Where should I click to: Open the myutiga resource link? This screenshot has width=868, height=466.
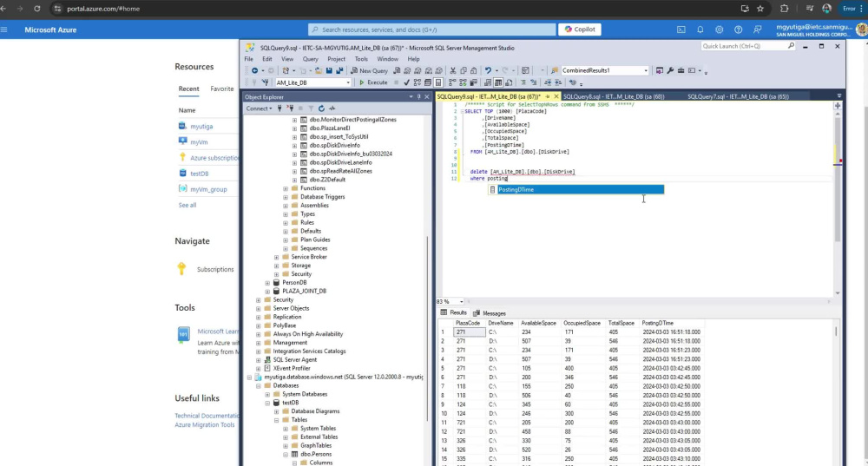201,126
